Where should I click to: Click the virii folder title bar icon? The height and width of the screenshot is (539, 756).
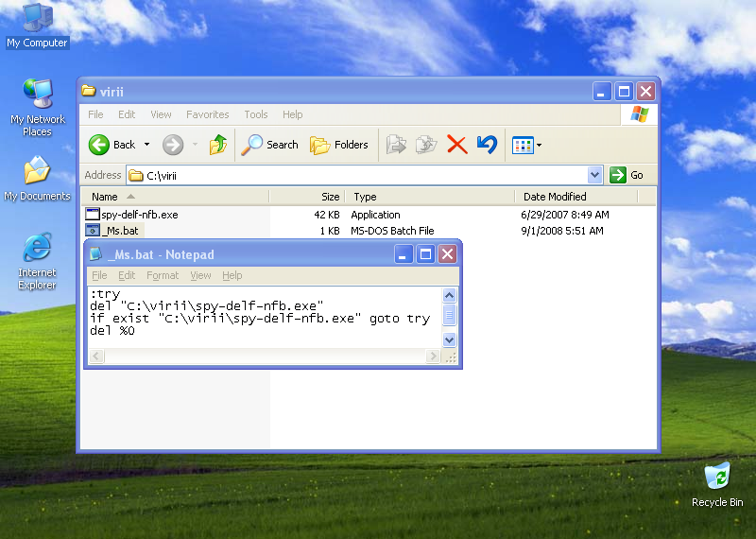(88, 91)
